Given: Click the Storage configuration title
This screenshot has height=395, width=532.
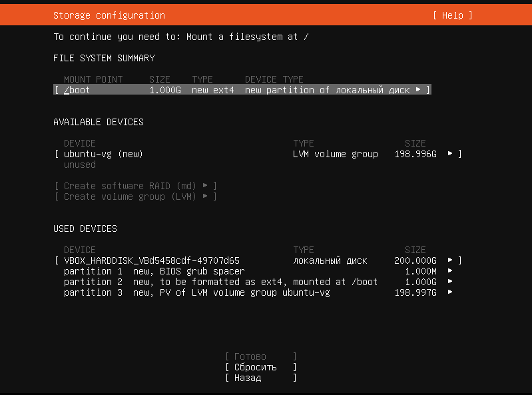Looking at the screenshot, I should click(109, 15).
